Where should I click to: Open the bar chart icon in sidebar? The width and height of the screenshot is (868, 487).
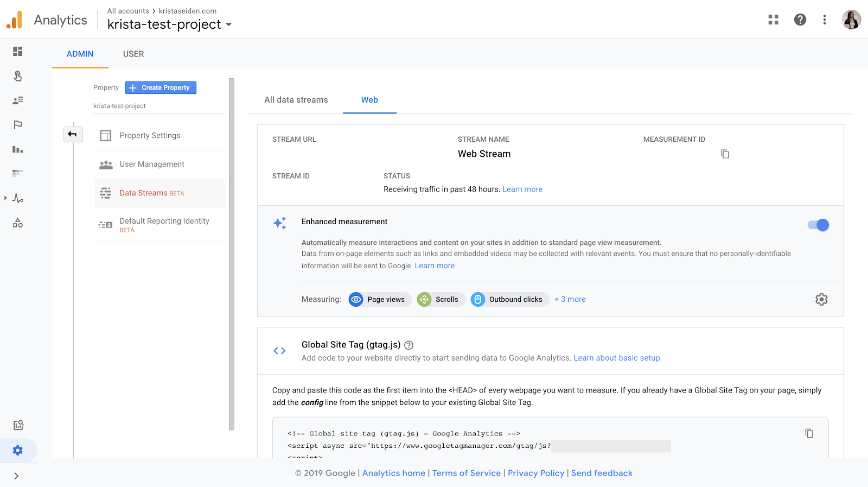click(18, 149)
